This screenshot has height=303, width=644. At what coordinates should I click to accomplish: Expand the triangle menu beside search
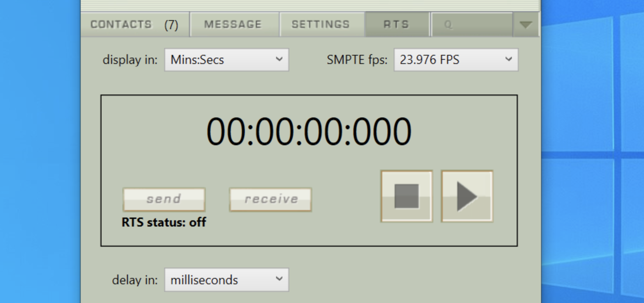coord(526,25)
